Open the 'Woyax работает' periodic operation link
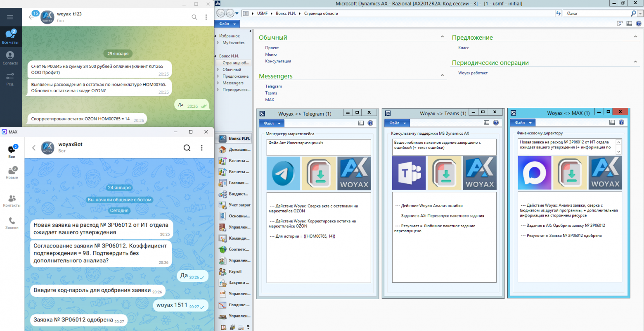644x331 pixels. coord(473,73)
